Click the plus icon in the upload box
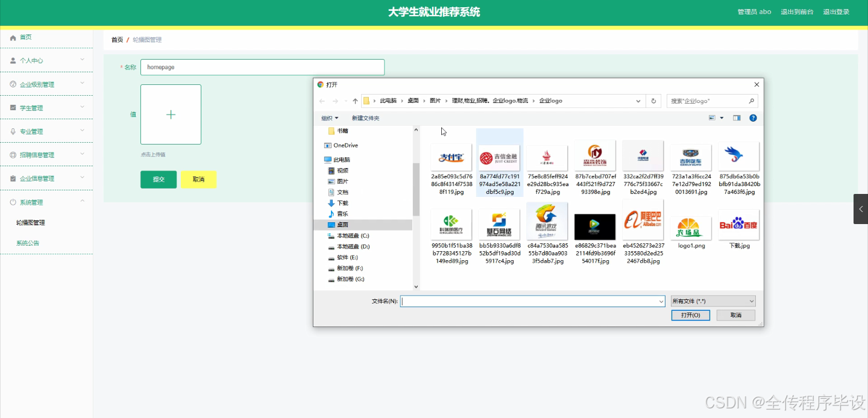Viewport: 868px width, 418px height. 171,114
